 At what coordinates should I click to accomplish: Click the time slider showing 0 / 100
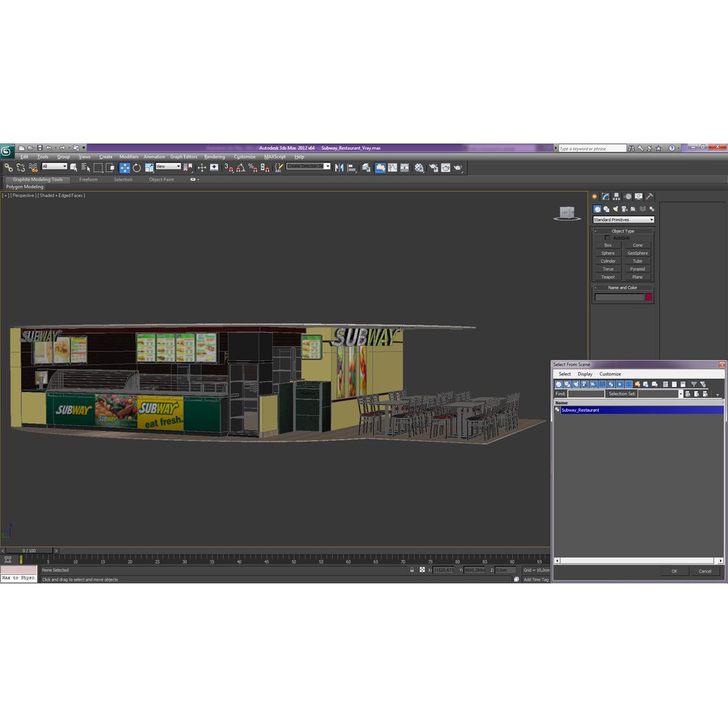coord(29,551)
